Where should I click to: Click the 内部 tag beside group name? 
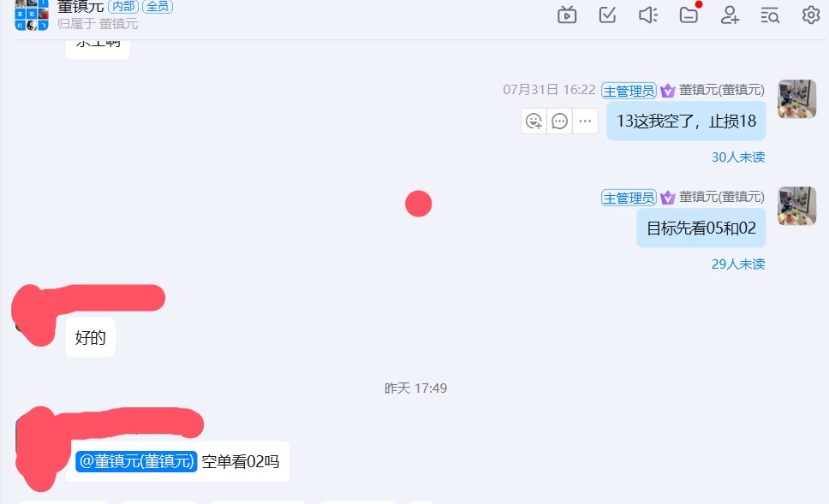123,6
